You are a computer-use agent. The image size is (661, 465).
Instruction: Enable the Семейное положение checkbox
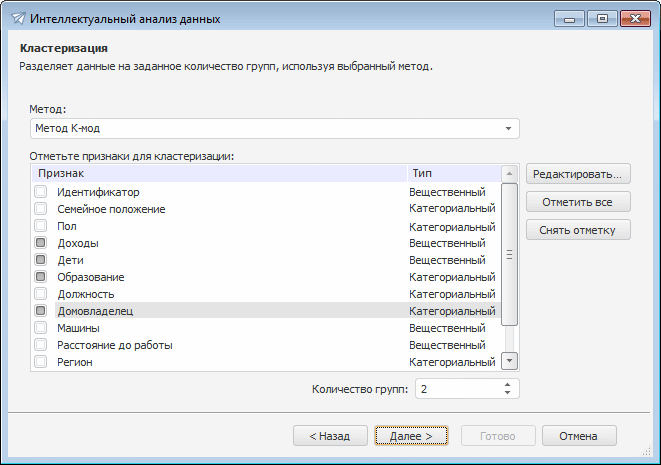pyautogui.click(x=41, y=209)
